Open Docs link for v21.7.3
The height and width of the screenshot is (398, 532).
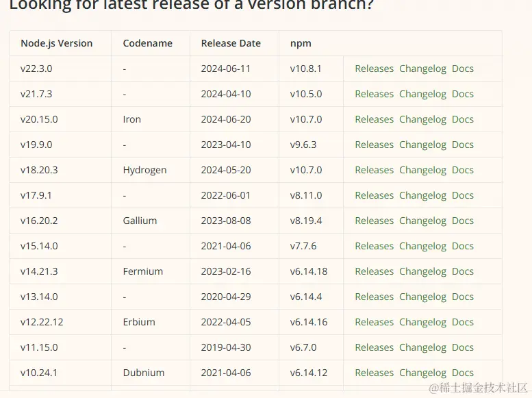coord(463,94)
